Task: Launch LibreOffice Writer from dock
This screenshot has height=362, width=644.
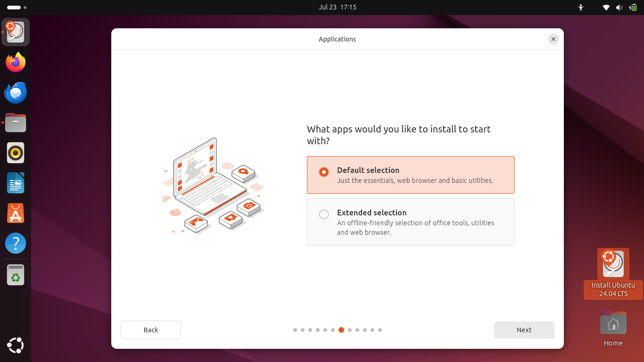Action: (16, 183)
